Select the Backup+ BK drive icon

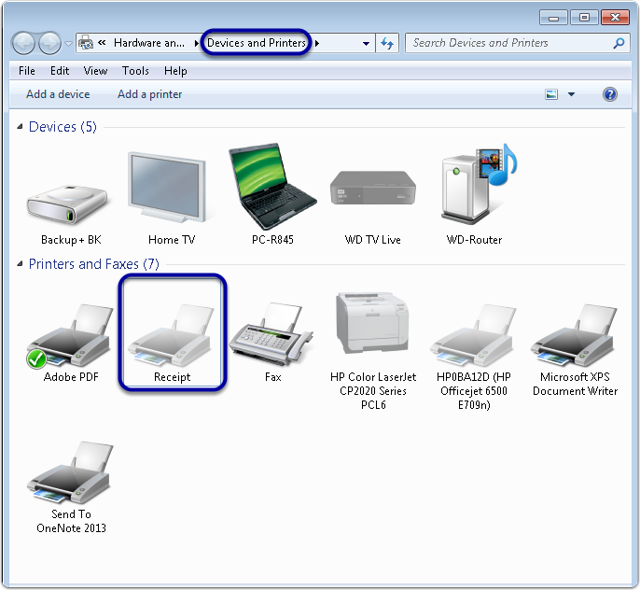click(x=68, y=206)
